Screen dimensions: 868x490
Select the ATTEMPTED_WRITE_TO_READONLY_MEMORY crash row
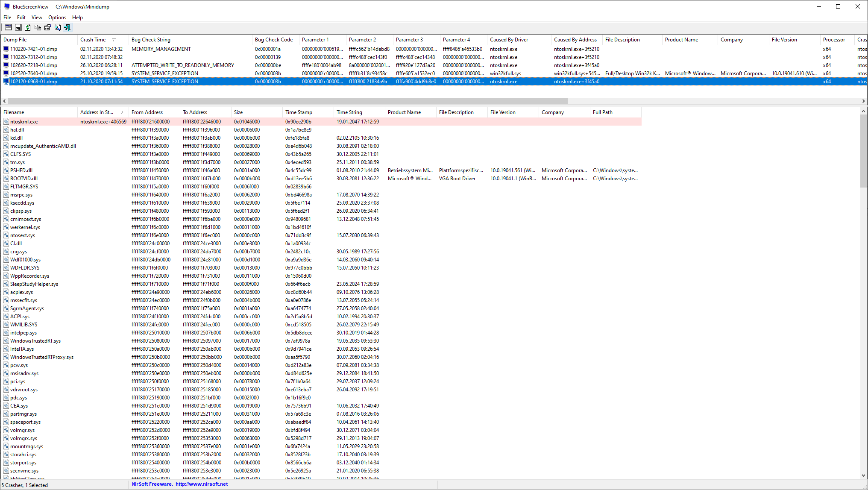182,65
